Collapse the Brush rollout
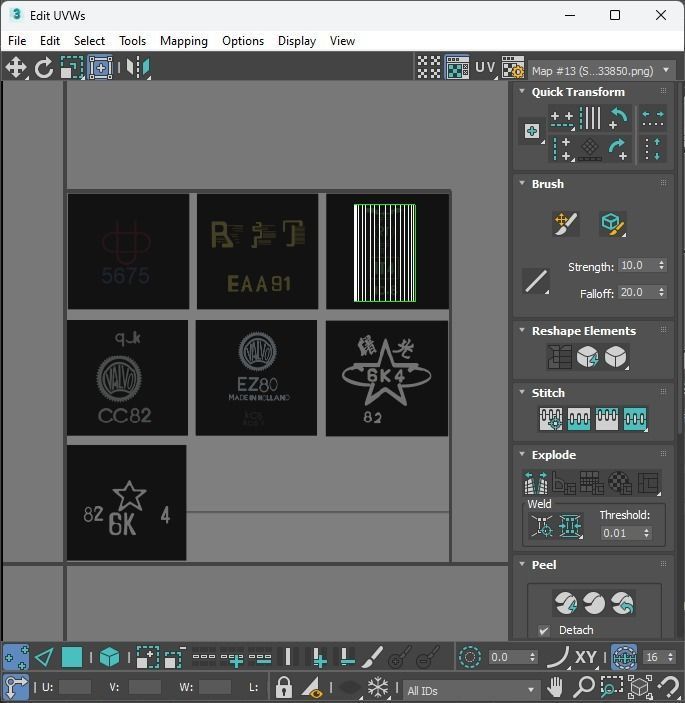The height and width of the screenshot is (703, 685). point(522,183)
